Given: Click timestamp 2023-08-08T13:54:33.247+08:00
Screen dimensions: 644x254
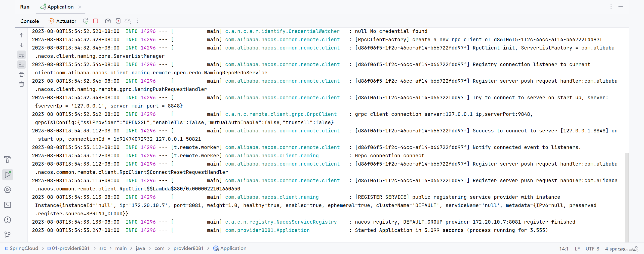Looking at the screenshot, I should [76, 230].
